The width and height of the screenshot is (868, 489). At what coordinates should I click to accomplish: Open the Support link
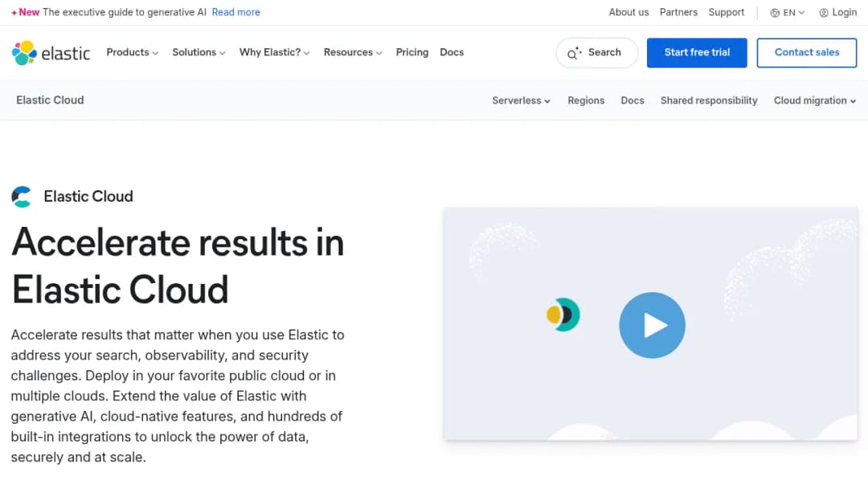point(727,12)
